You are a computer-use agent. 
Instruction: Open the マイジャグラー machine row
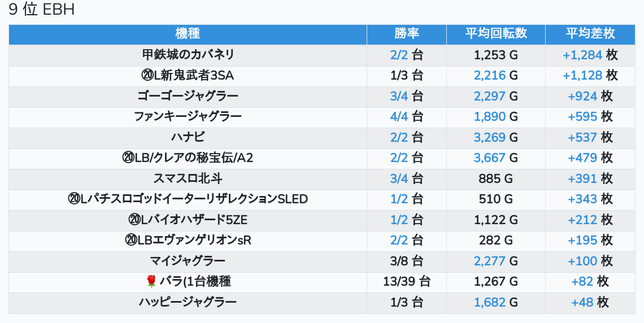point(188,261)
